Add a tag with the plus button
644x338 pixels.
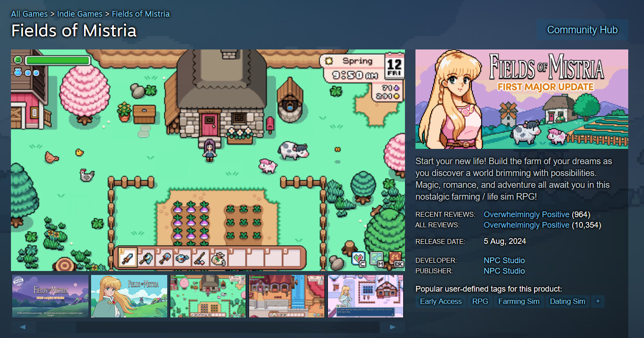[x=598, y=301]
